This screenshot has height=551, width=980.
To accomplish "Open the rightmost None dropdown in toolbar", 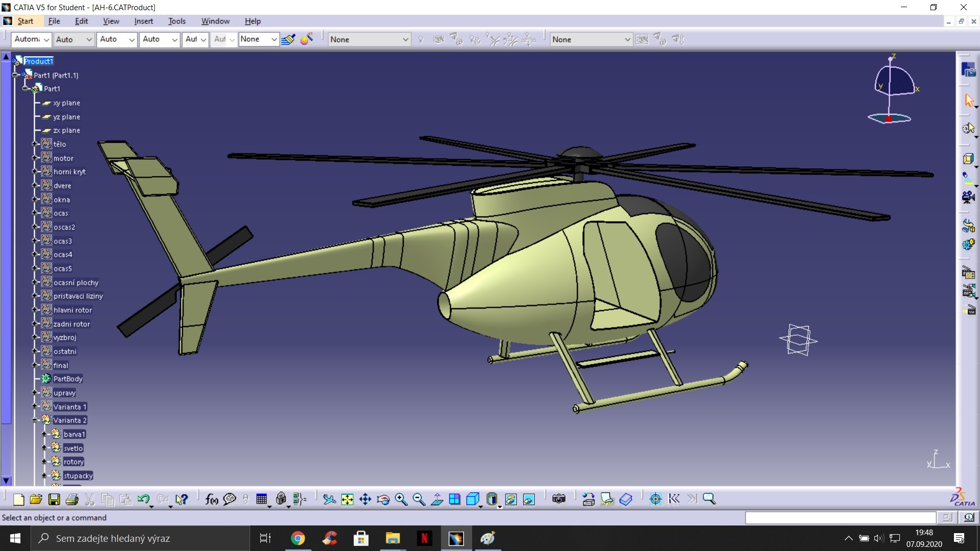I will (591, 39).
